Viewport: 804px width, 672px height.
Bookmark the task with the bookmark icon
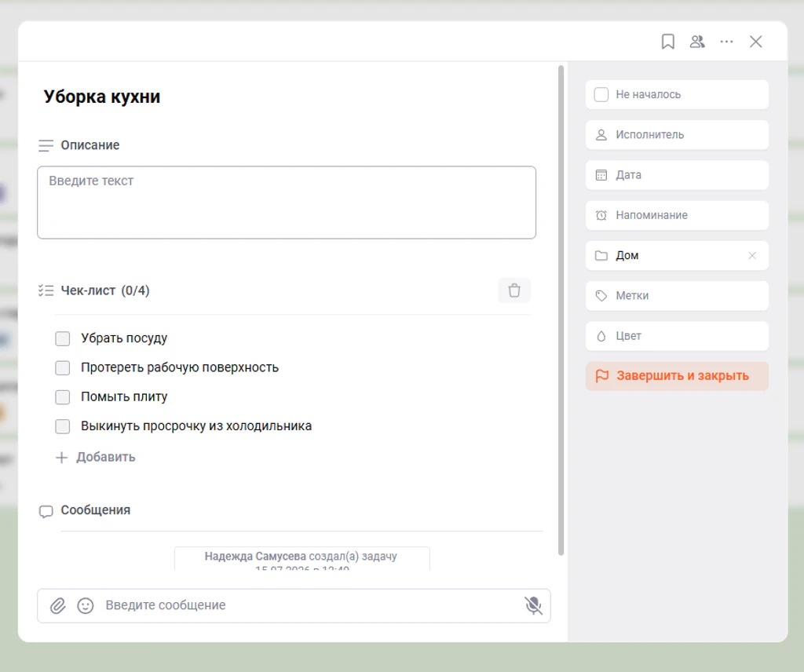tap(667, 42)
